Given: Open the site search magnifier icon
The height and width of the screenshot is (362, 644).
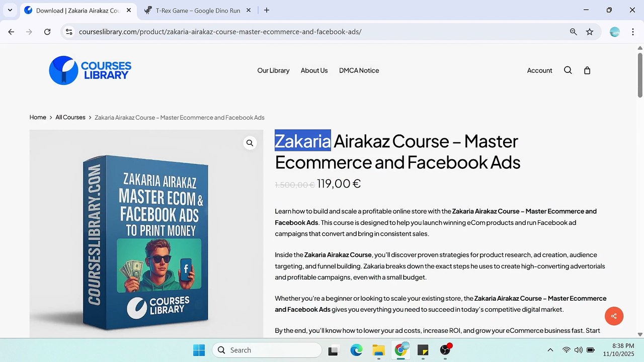Looking at the screenshot, I should (x=568, y=70).
